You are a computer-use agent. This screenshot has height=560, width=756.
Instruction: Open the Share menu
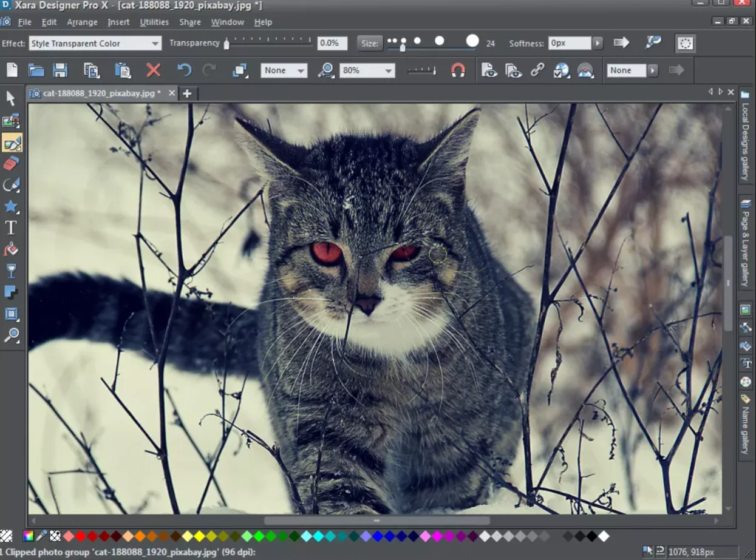(190, 22)
